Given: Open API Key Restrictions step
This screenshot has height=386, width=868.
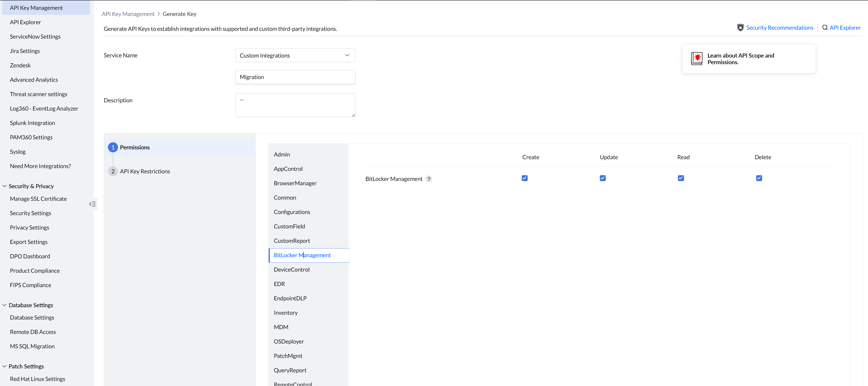Looking at the screenshot, I should coord(145,171).
